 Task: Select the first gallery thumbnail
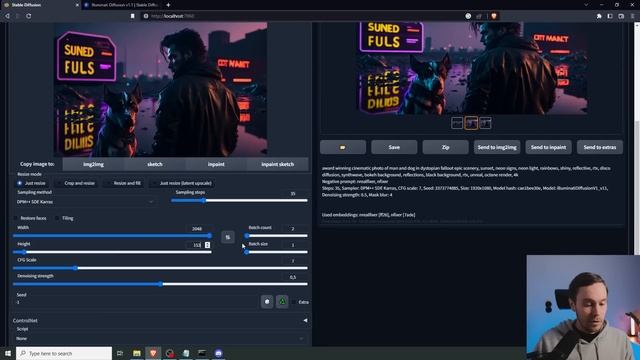coord(457,123)
